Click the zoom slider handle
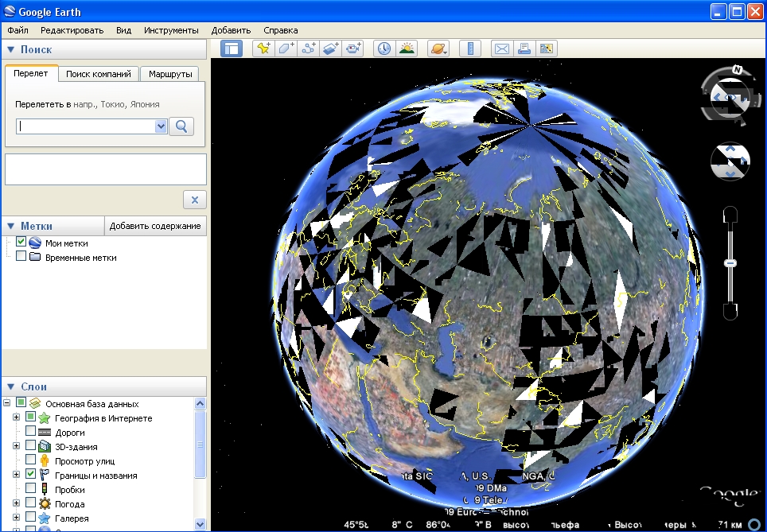This screenshot has width=767, height=532. pyautogui.click(x=730, y=263)
